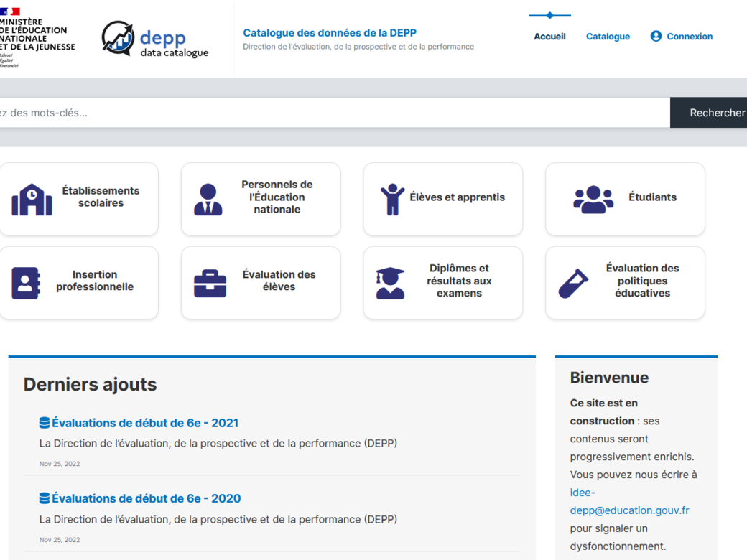Click the Catalogue des données de la DEPP title
The height and width of the screenshot is (560, 747).
click(x=330, y=33)
